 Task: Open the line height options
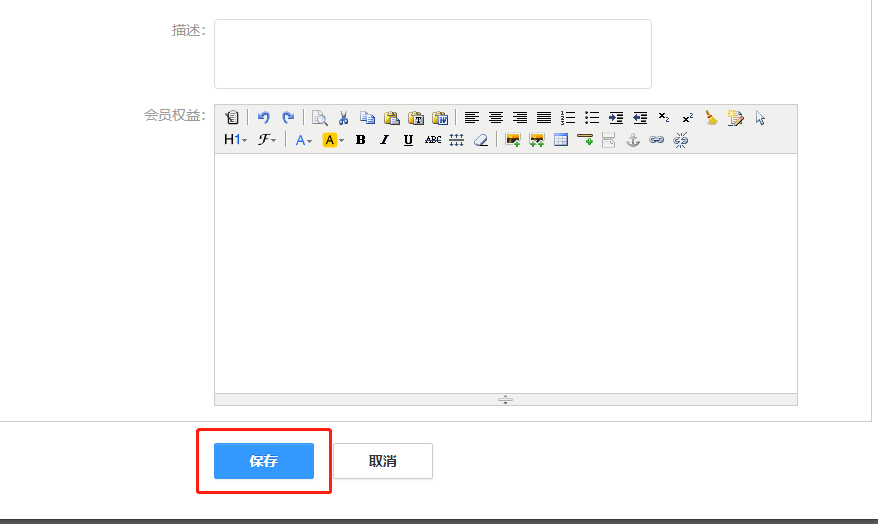[x=456, y=140]
